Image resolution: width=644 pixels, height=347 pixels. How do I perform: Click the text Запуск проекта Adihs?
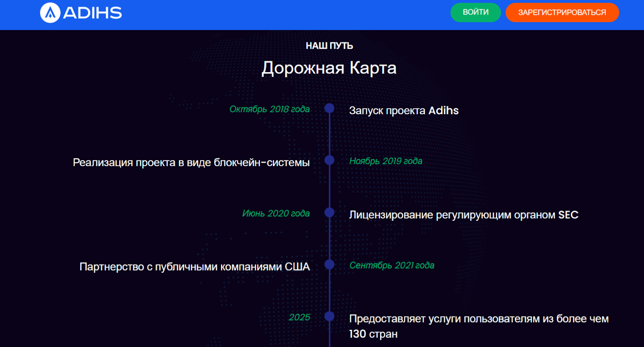point(404,111)
